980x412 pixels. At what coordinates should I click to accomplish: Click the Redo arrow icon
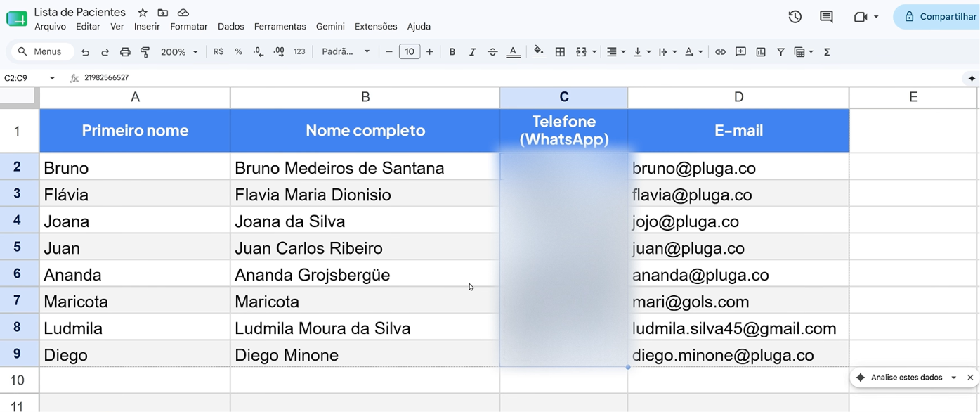tap(105, 52)
